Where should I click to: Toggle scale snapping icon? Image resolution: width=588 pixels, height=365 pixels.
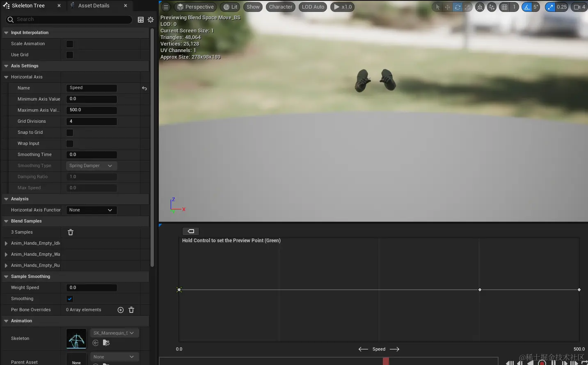click(550, 7)
